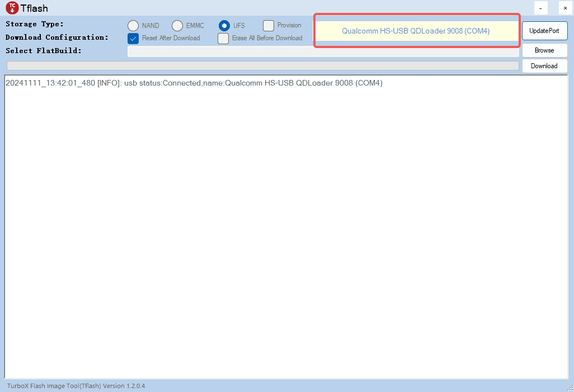This screenshot has height=392, width=574.
Task: Enable the Provision checkbox
Action: tap(269, 26)
